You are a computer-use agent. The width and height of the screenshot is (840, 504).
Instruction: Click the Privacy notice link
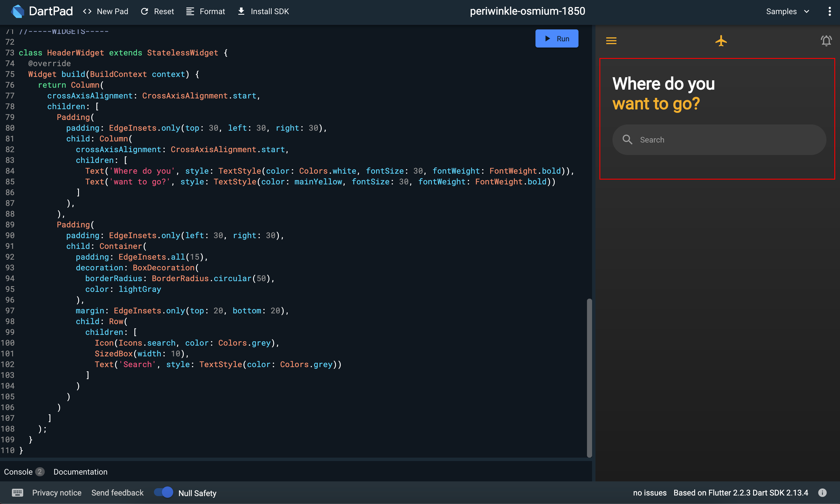coord(56,493)
